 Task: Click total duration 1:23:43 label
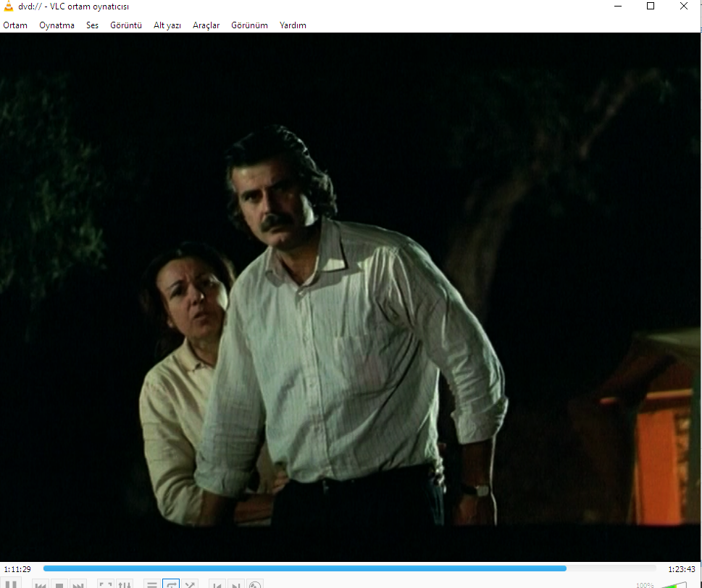(x=682, y=569)
